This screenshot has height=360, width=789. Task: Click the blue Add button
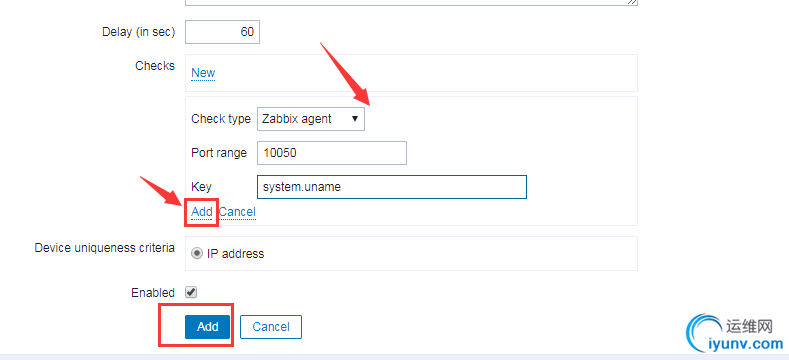pyautogui.click(x=207, y=327)
